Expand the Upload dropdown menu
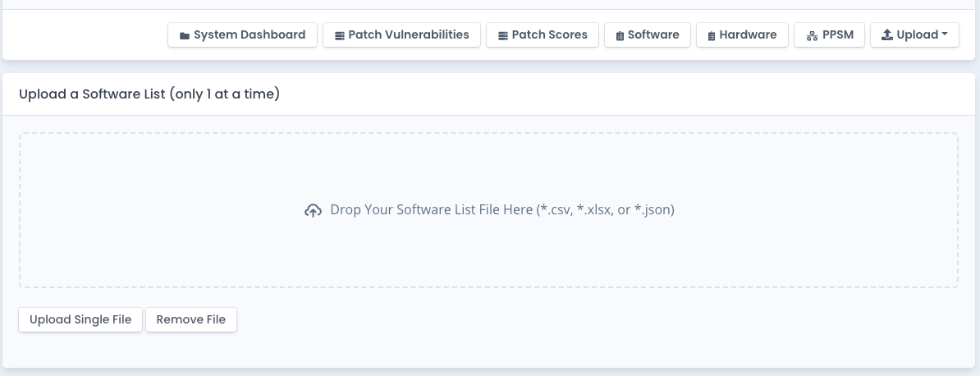The image size is (980, 376). pyautogui.click(x=914, y=35)
